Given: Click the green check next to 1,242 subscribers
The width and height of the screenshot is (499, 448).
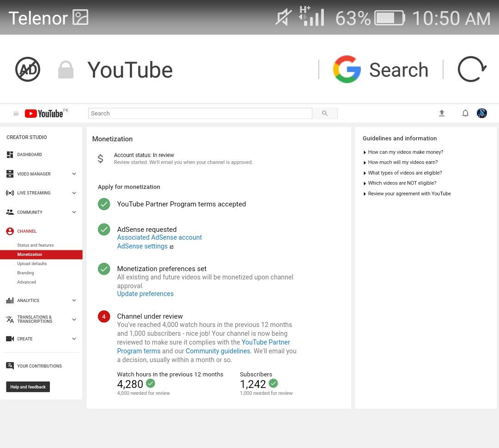Looking at the screenshot, I should (274, 383).
